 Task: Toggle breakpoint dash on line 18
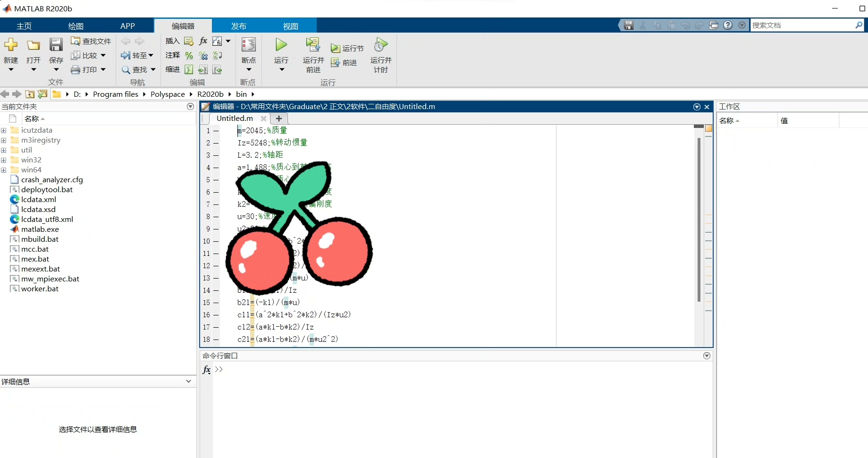[x=216, y=339]
